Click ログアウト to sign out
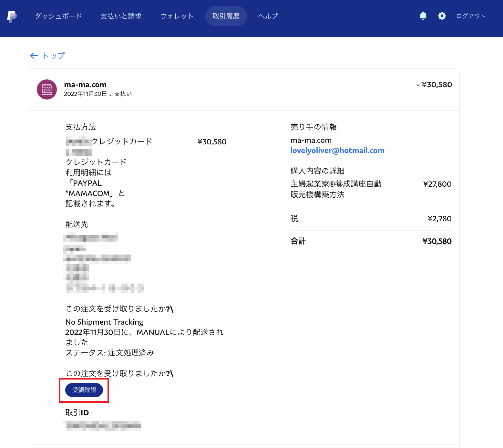Screen dimensions: 503x448 [470, 16]
